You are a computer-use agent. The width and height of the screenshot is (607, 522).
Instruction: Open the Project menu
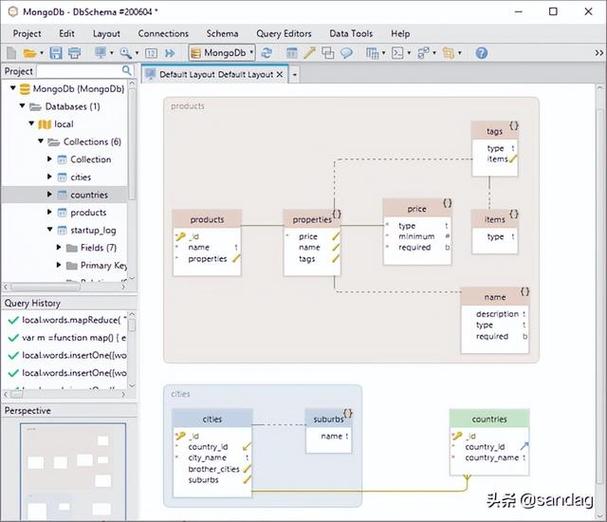pos(27,34)
